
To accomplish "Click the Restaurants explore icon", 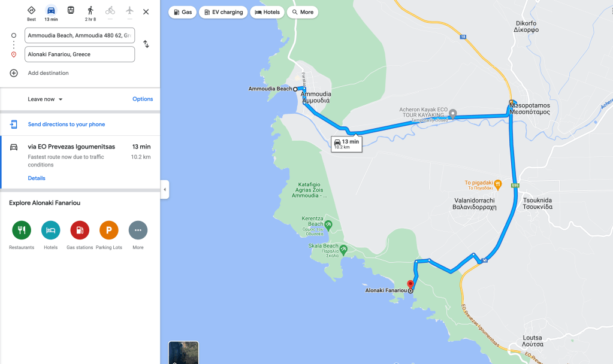I will pyautogui.click(x=22, y=230).
